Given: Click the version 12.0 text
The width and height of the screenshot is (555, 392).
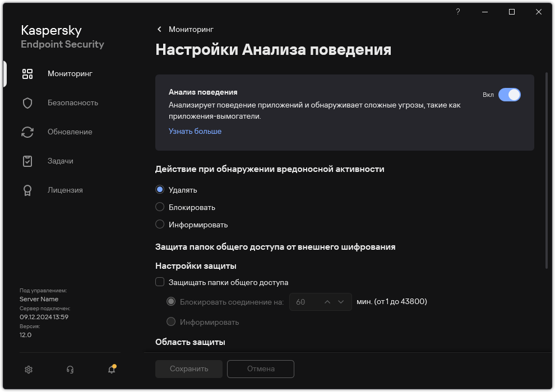Looking at the screenshot, I should [25, 335].
